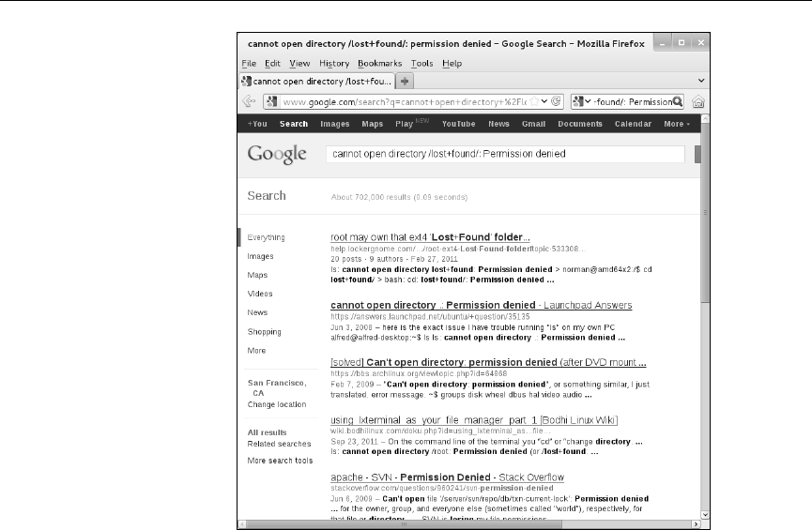This screenshot has width=812, height=530.
Task: Open the Help menu
Action: tap(452, 63)
